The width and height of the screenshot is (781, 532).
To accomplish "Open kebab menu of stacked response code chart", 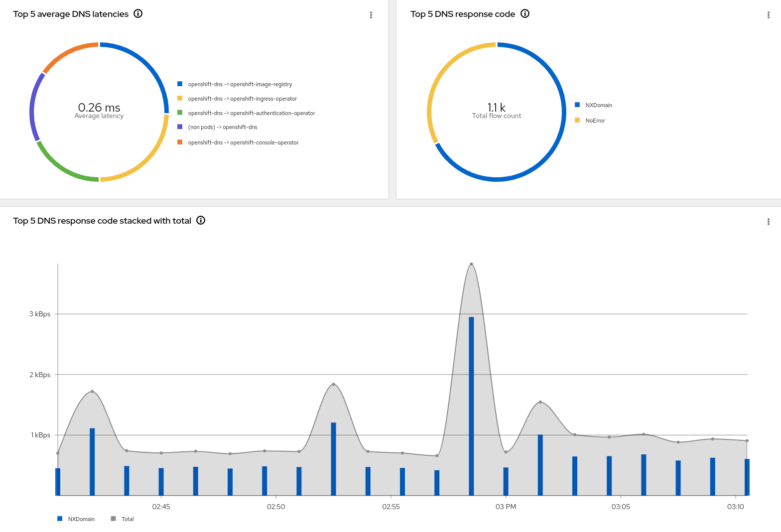I will tap(768, 222).
